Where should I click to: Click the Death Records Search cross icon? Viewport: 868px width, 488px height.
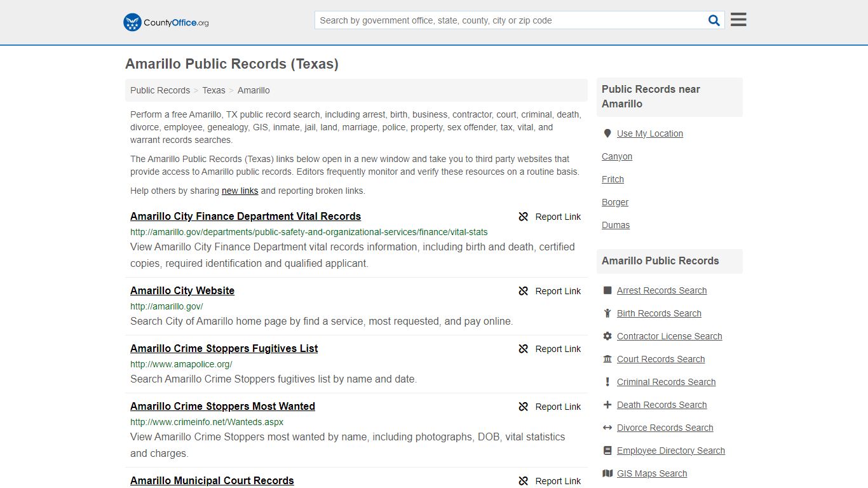click(607, 405)
